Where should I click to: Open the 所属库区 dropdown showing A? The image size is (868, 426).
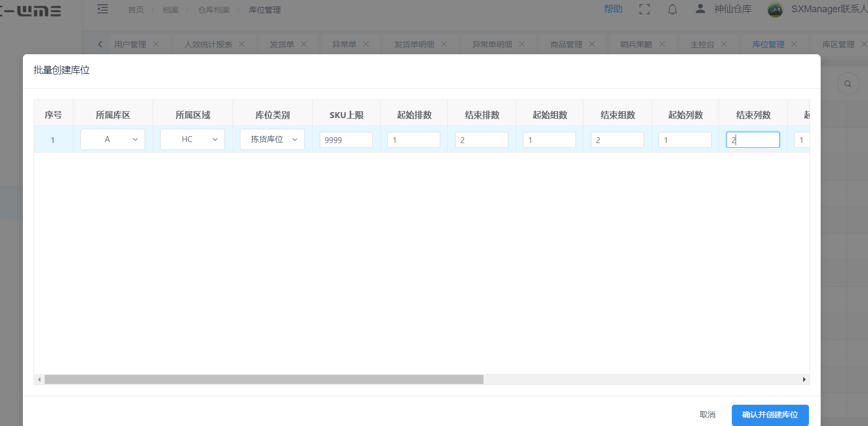113,139
